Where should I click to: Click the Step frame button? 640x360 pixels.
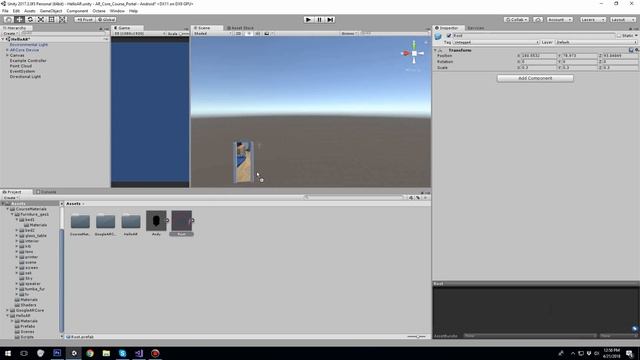click(330, 20)
